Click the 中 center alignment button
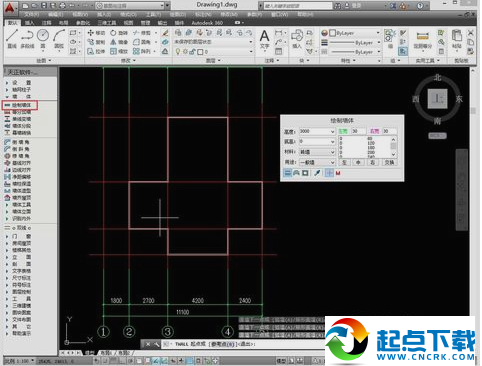Viewport: 482px width, 366px height. (x=358, y=162)
